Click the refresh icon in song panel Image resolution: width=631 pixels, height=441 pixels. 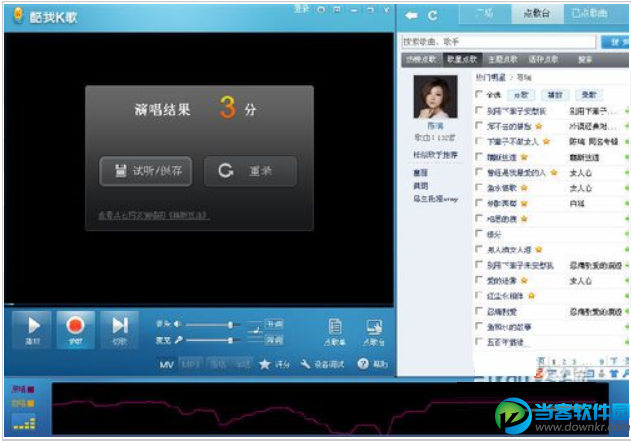point(433,15)
